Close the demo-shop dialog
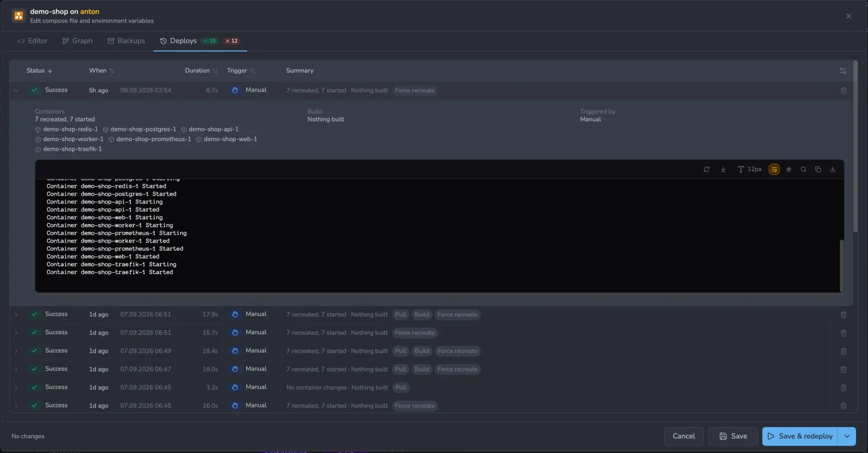868x453 pixels. pyautogui.click(x=848, y=16)
